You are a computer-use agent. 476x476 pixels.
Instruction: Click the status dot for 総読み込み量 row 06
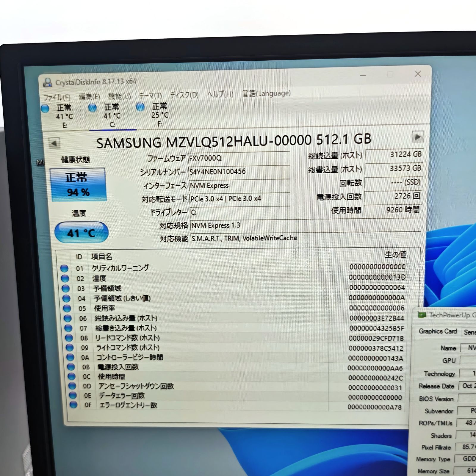click(68, 318)
